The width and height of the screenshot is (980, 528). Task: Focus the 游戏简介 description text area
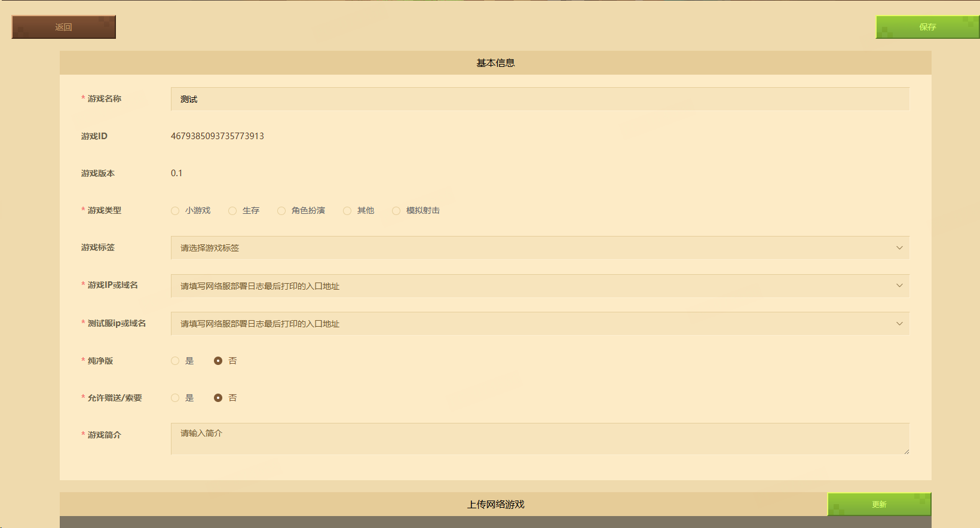tap(539, 439)
